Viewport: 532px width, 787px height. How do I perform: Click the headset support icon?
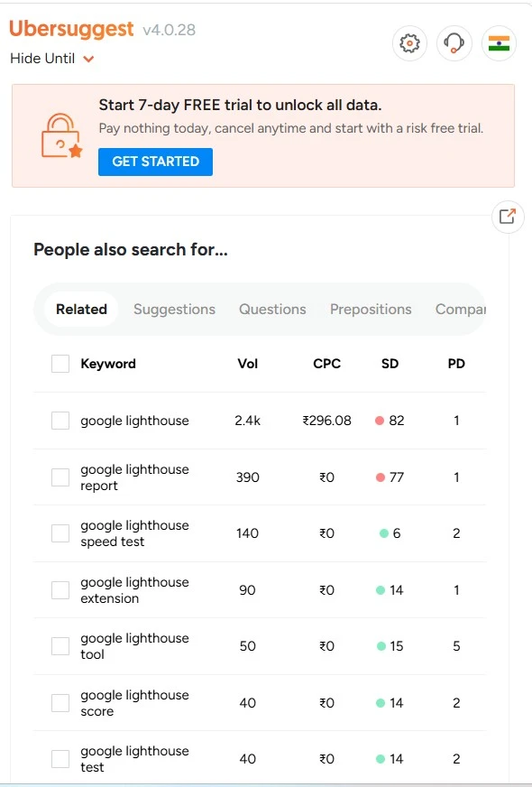coord(454,43)
